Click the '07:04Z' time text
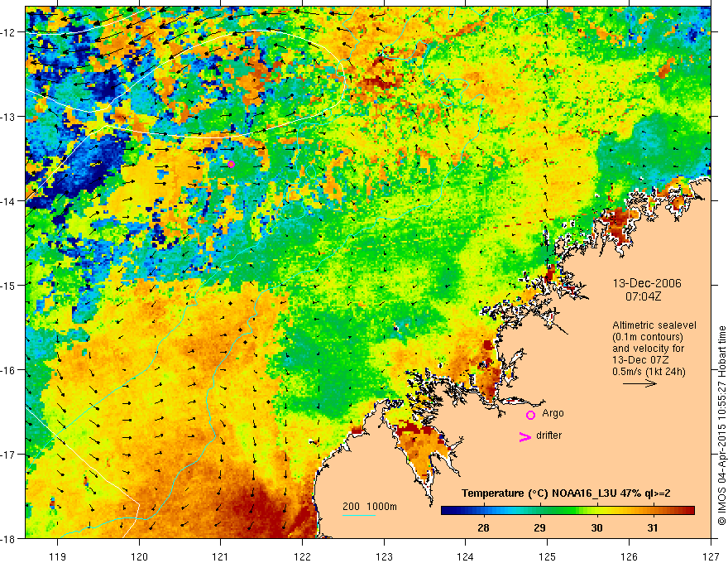This screenshot has height=563, width=728. pos(643,296)
